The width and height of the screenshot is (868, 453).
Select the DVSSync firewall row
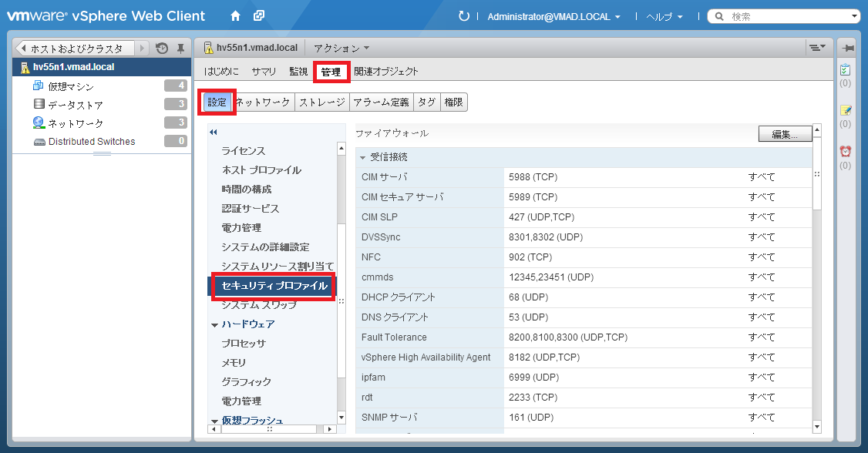point(584,237)
